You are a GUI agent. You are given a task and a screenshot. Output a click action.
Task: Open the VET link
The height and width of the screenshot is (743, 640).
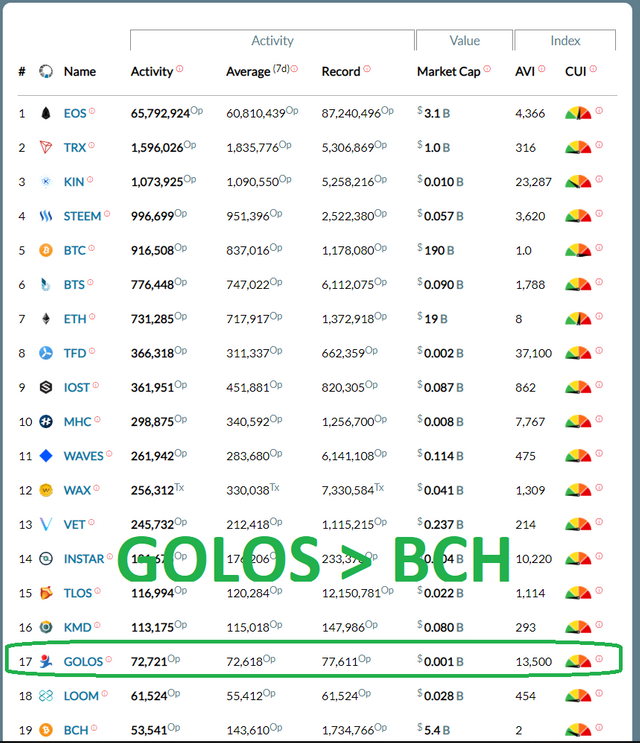tap(75, 525)
